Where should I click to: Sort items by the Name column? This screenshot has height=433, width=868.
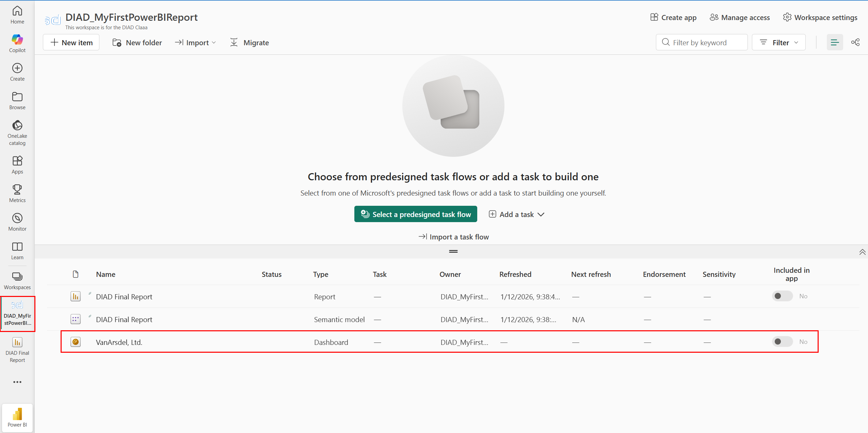coord(106,274)
